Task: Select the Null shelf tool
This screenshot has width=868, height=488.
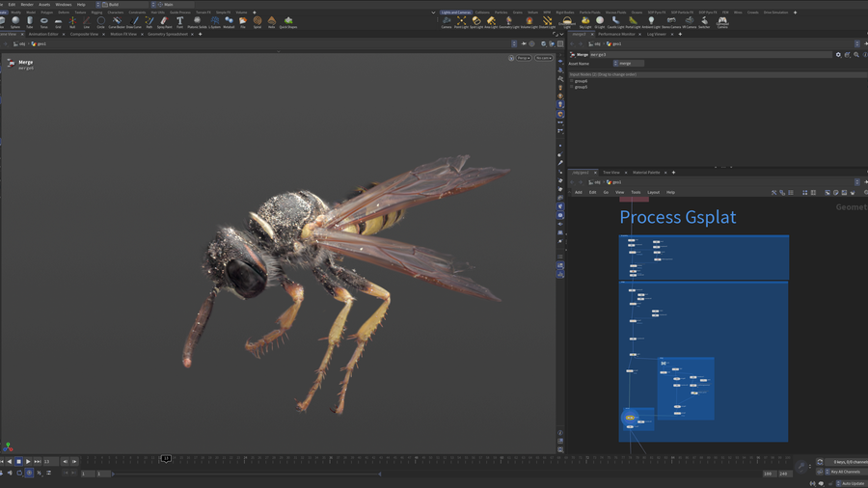Action: click(72, 22)
